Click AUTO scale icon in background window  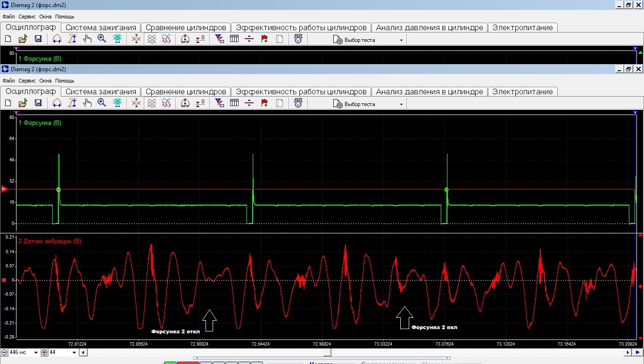[x=185, y=39]
